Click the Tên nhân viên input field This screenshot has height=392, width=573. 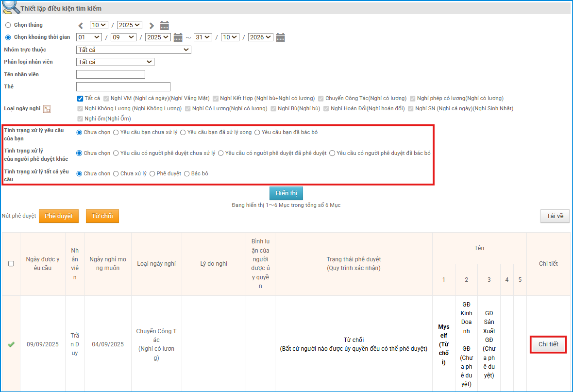click(x=111, y=74)
